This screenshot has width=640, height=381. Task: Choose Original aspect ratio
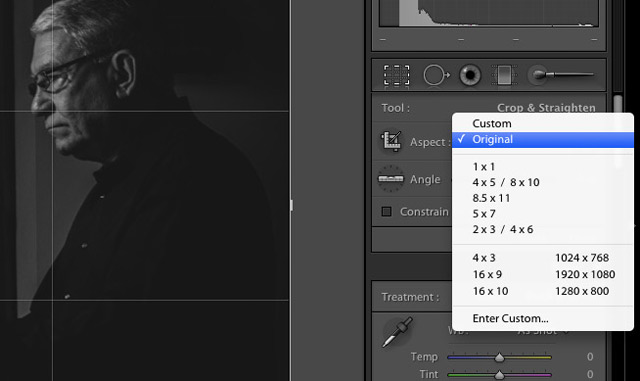[542, 139]
